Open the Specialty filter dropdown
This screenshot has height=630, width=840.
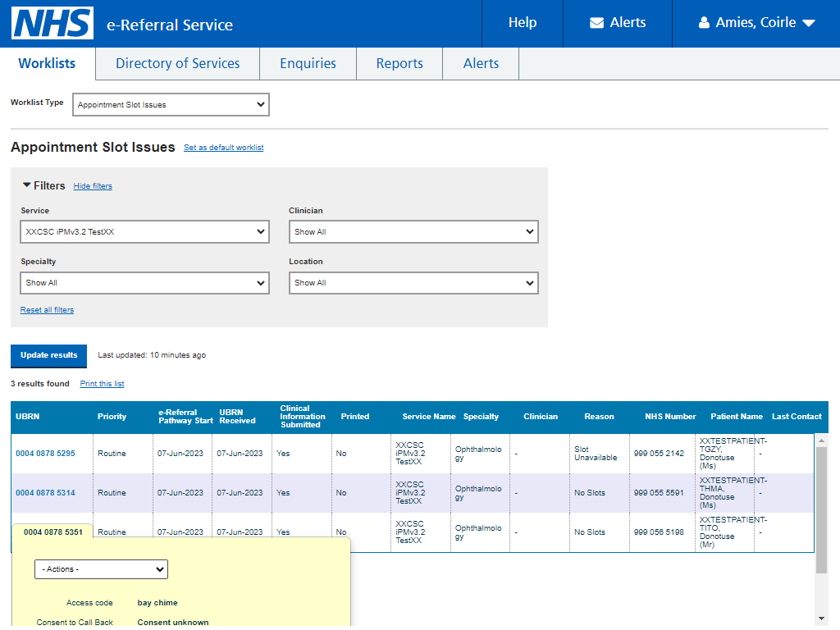[144, 283]
